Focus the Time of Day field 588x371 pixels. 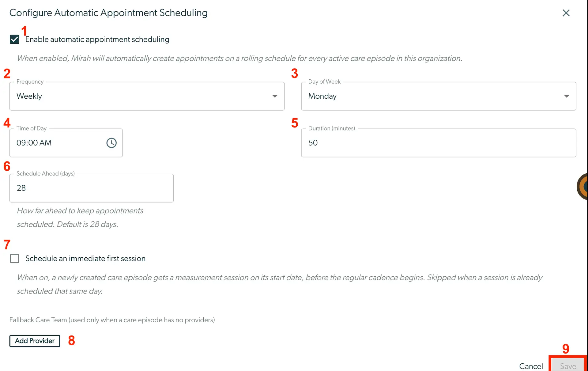66,143
